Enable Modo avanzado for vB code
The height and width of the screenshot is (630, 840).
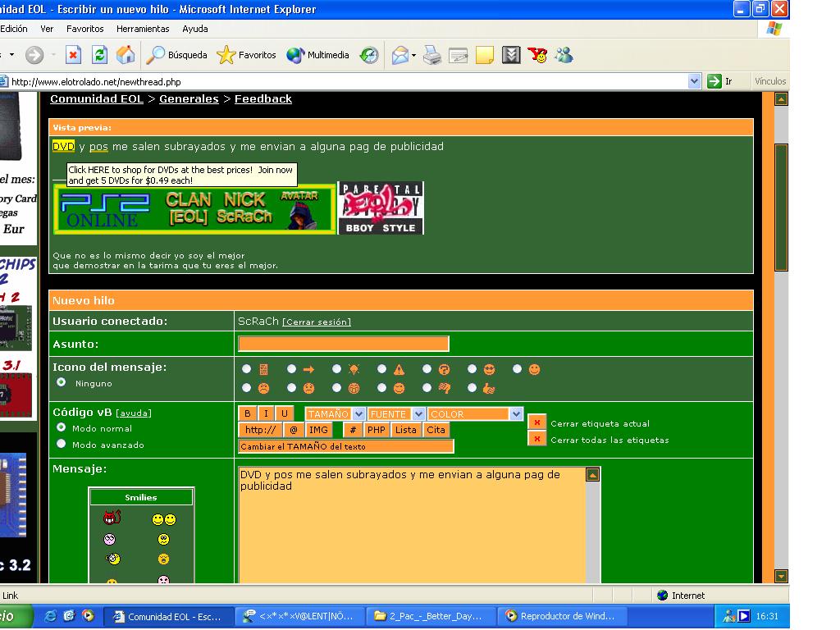(62, 444)
